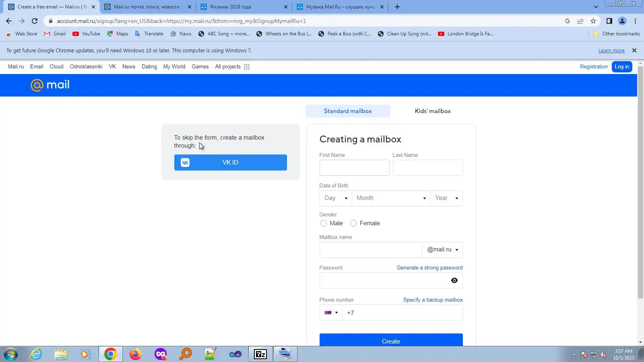Open the Gmail bookmark
The height and width of the screenshot is (362, 644).
pyautogui.click(x=55, y=34)
